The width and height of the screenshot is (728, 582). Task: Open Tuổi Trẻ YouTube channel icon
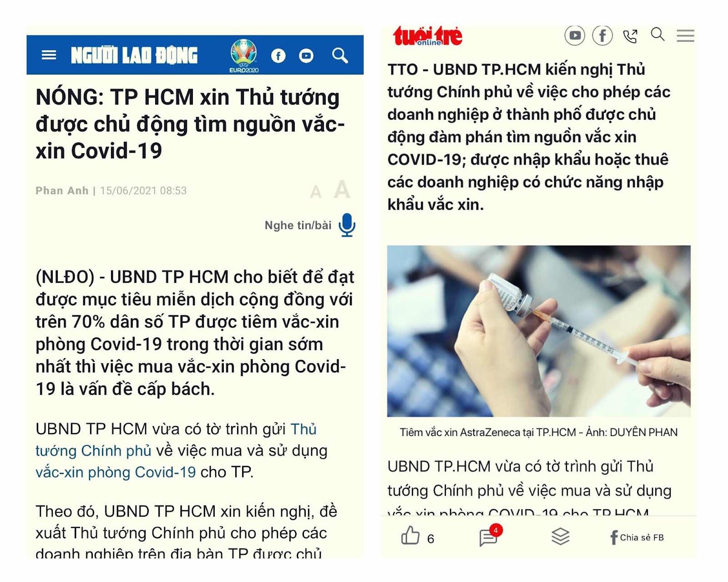click(575, 35)
